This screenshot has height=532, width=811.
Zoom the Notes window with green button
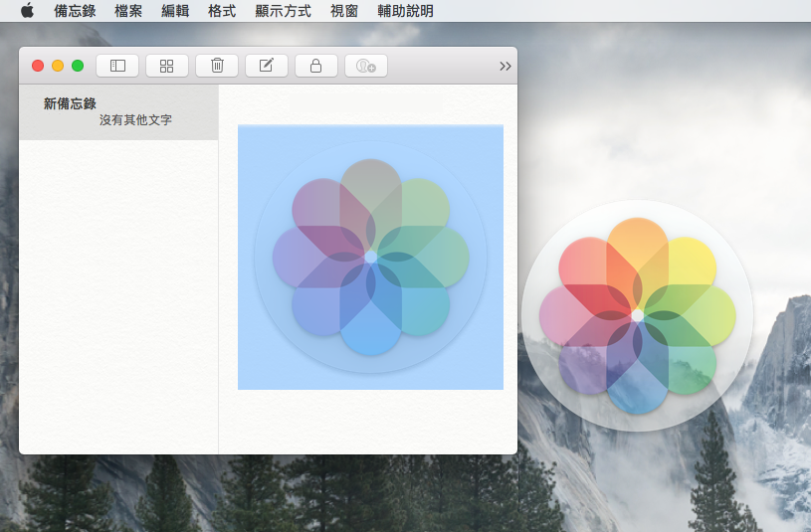pyautogui.click(x=78, y=66)
